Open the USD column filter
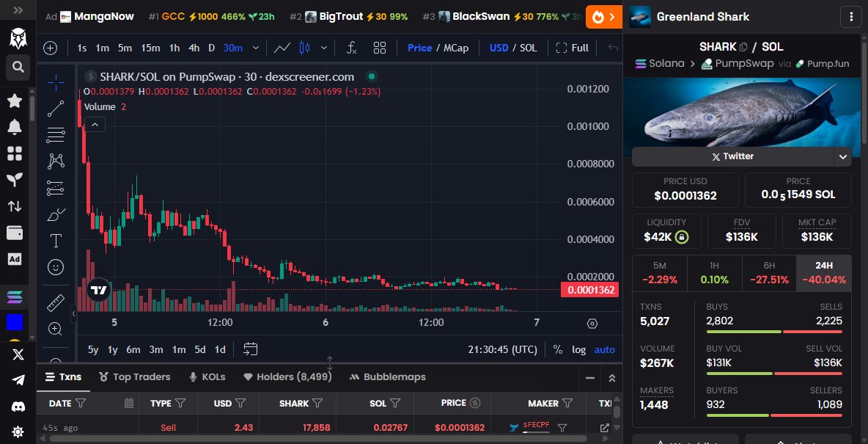 pyautogui.click(x=240, y=404)
